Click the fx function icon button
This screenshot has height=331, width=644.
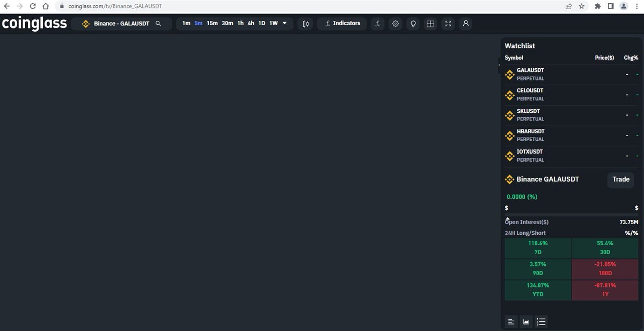tap(378, 24)
